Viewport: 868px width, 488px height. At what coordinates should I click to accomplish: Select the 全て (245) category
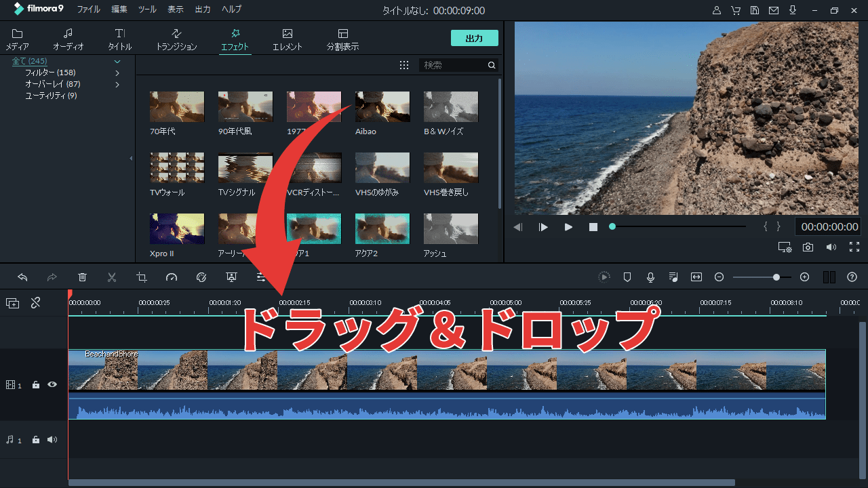[30, 62]
